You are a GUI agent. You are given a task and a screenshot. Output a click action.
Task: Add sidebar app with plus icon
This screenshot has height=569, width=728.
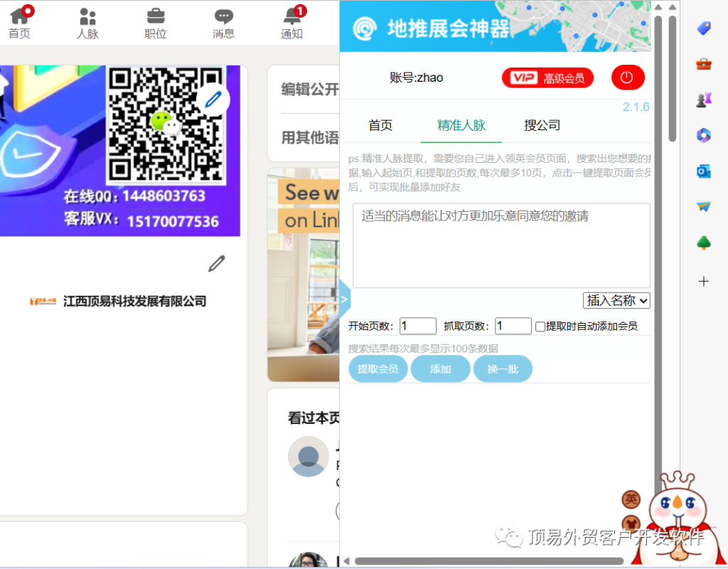pyautogui.click(x=704, y=282)
